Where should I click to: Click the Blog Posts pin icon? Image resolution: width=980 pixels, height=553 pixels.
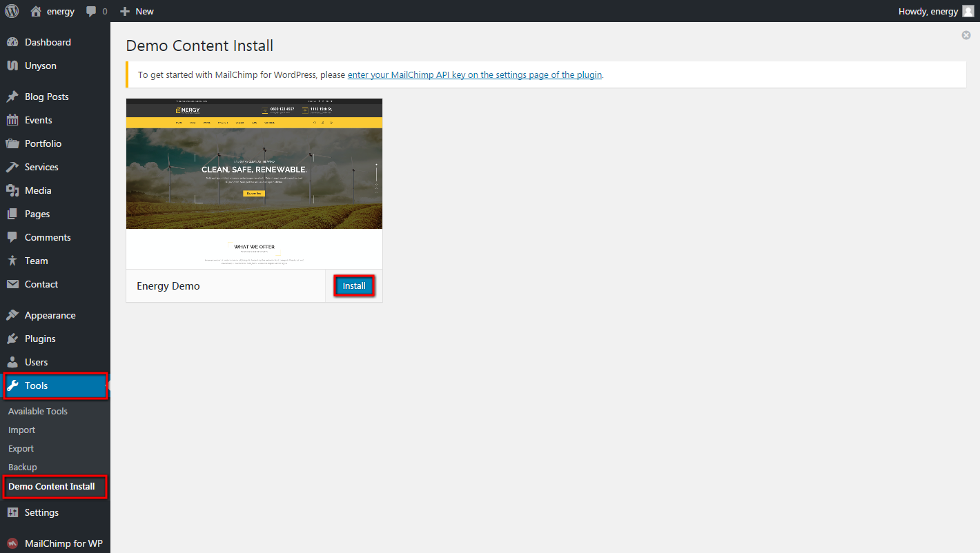[x=12, y=97]
